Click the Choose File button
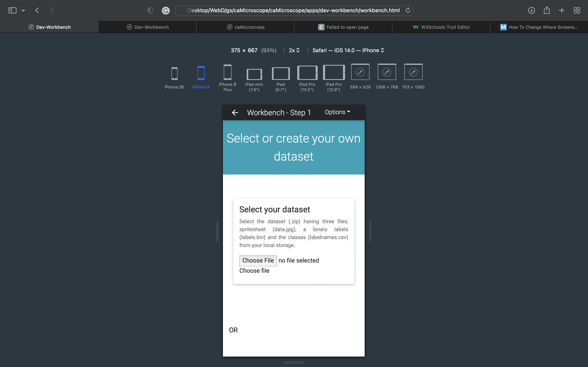This screenshot has height=367, width=588. [258, 260]
